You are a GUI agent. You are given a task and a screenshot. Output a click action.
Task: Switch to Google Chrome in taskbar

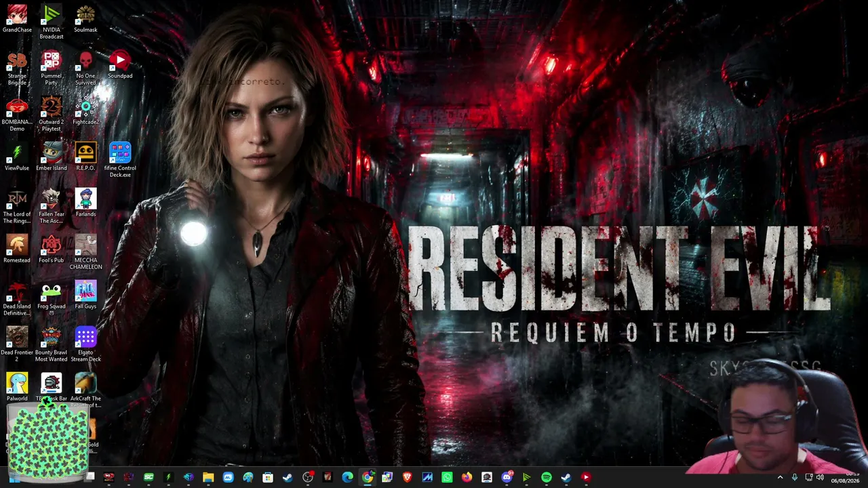click(x=368, y=477)
